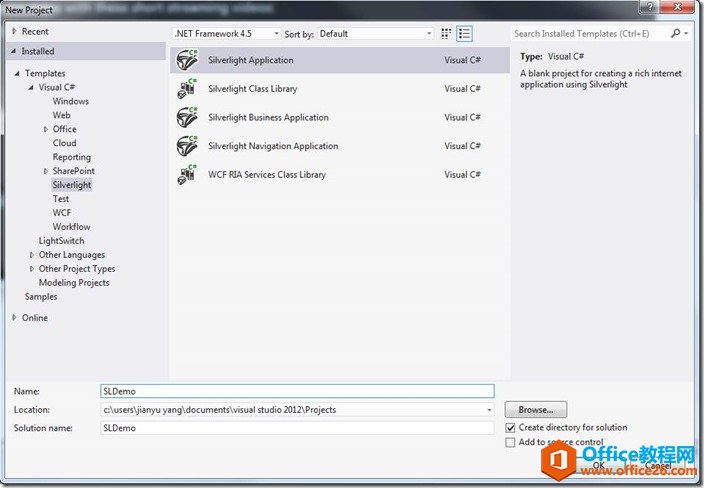Expand the Other Project Types node

click(31, 269)
